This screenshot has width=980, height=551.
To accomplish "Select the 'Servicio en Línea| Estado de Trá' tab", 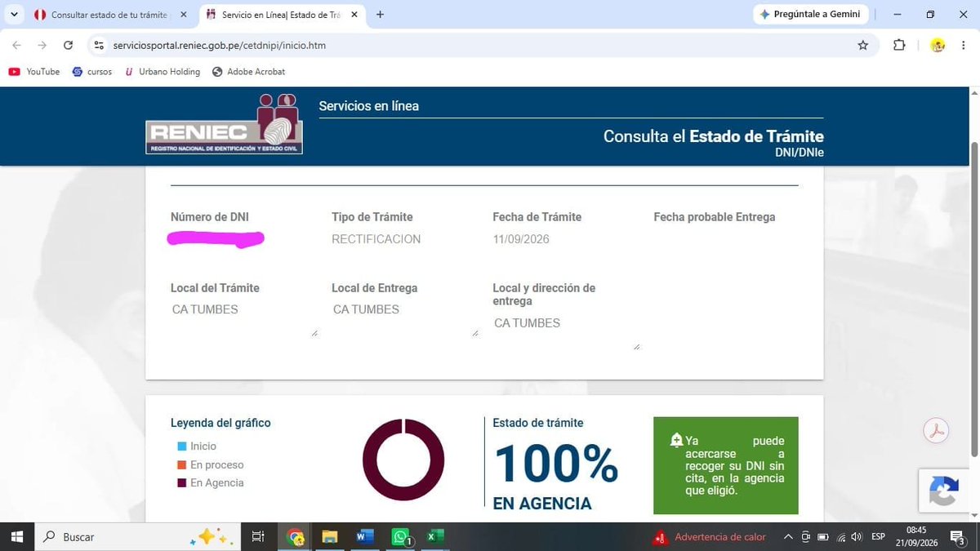I will pos(283,15).
